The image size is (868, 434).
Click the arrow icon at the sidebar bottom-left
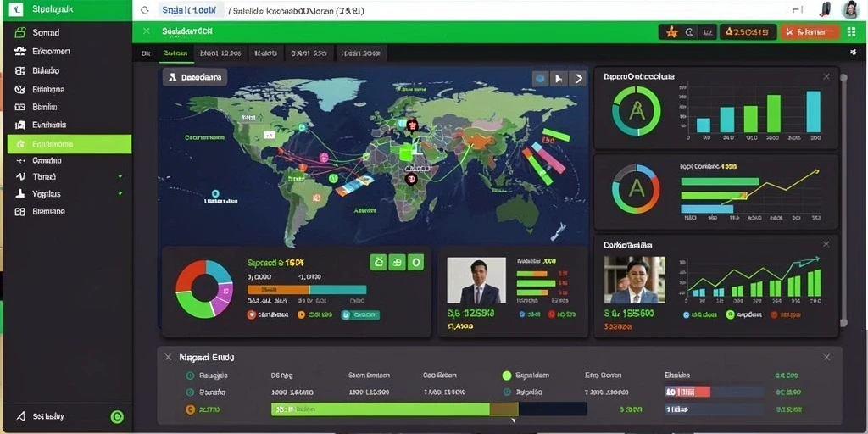pos(20,416)
